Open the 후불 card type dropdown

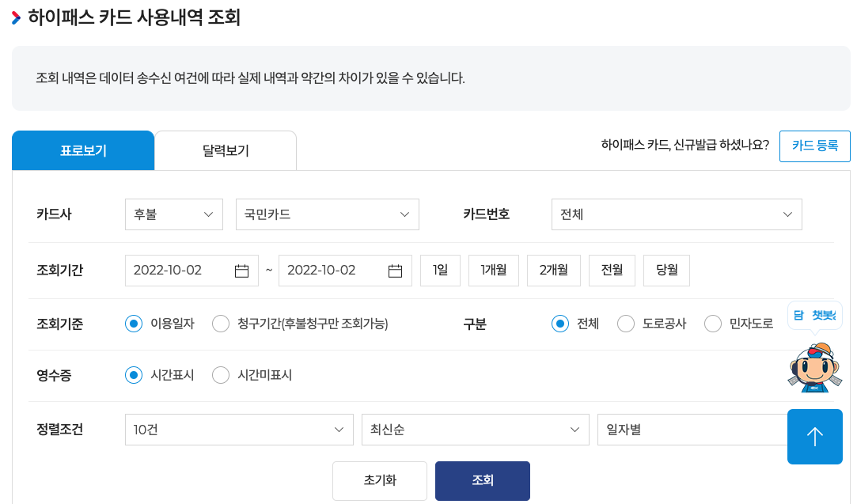click(x=173, y=214)
